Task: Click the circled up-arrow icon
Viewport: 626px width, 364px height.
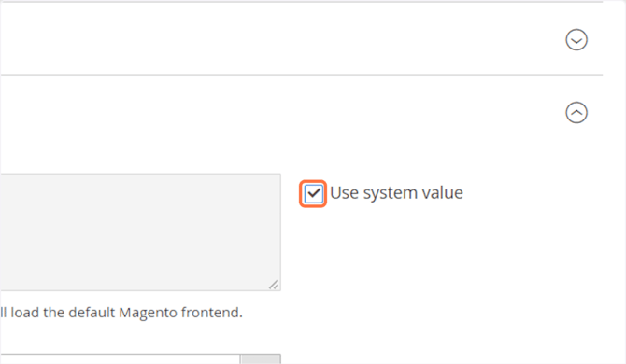Action: (576, 112)
